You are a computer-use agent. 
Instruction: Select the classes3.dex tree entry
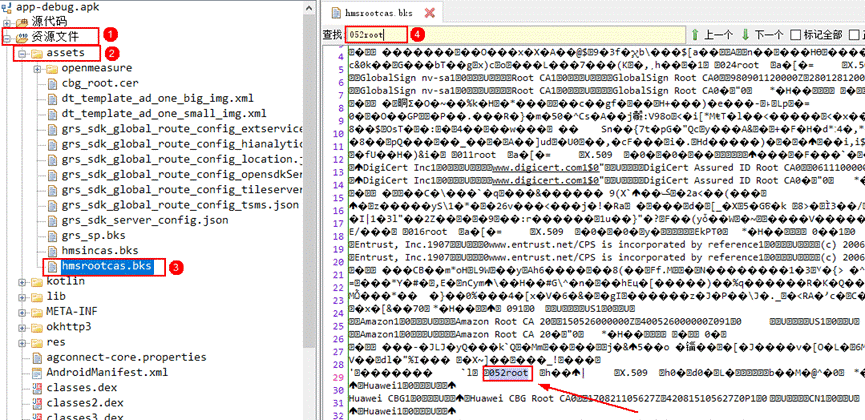85,417
